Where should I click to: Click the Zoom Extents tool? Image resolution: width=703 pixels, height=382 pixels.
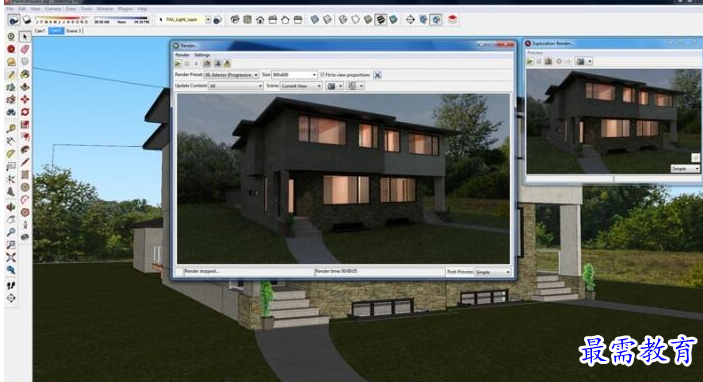click(x=11, y=257)
